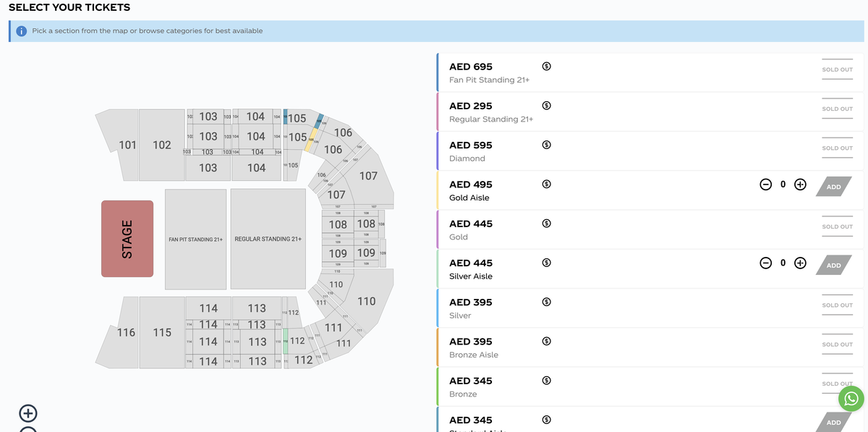Open price details icon for Silver Aisle

click(x=546, y=262)
